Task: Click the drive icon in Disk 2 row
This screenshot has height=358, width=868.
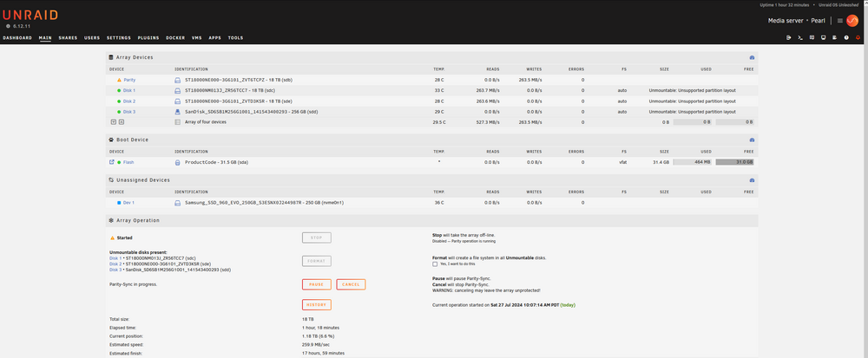Action: tap(178, 101)
